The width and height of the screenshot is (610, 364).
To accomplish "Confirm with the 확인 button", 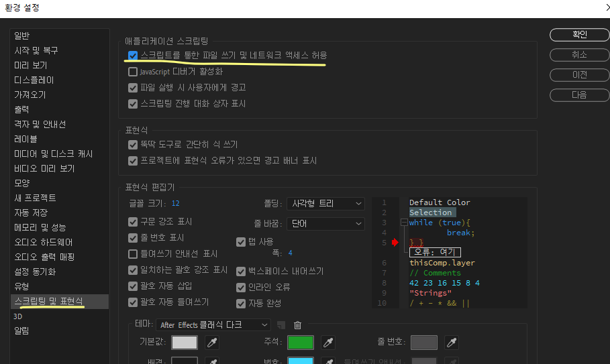I will coord(579,35).
